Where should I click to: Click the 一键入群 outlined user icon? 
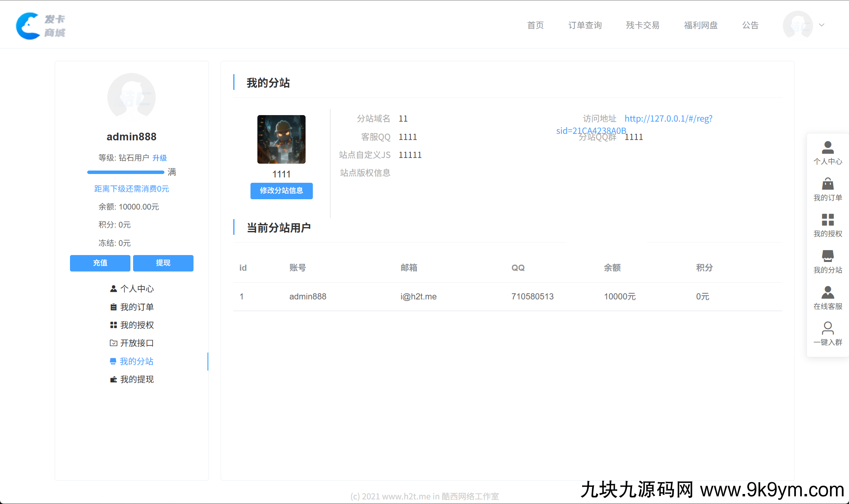pyautogui.click(x=828, y=328)
